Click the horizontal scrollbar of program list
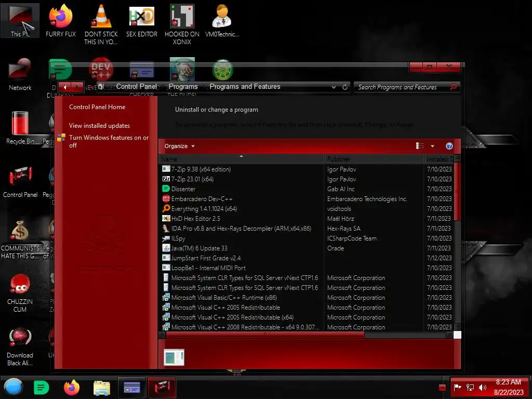Screen dimensions: 532x399 pos(264,335)
